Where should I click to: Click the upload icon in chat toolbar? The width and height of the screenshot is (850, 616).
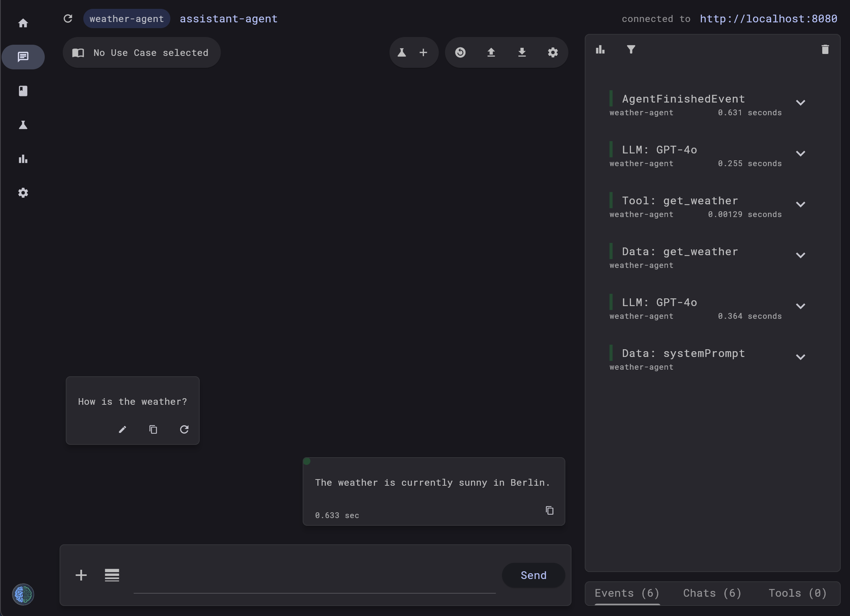point(491,52)
